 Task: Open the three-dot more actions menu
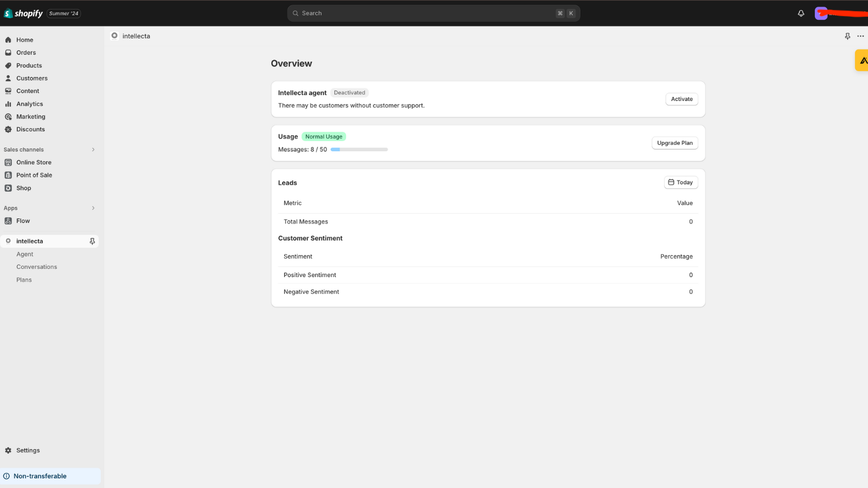click(860, 36)
